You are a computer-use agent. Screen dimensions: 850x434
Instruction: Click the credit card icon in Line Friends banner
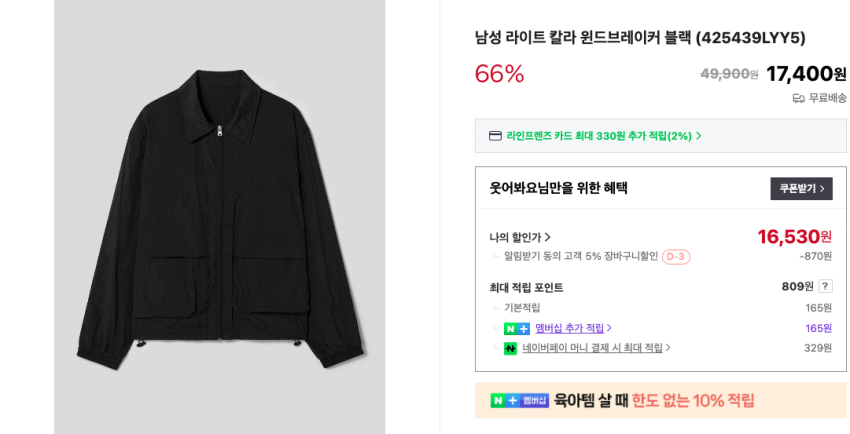(495, 136)
